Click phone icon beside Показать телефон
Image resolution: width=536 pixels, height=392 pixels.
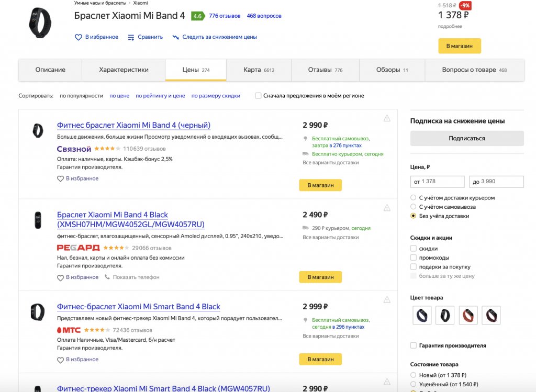click(x=107, y=277)
